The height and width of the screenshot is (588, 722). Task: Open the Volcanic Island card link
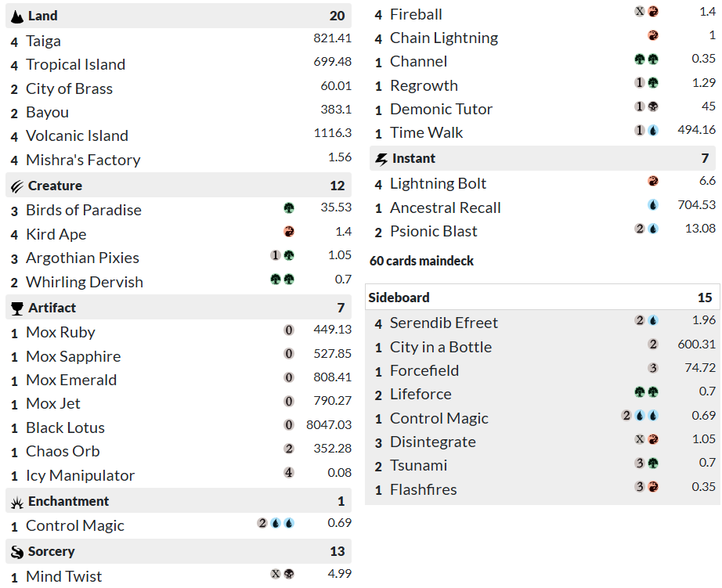click(77, 136)
